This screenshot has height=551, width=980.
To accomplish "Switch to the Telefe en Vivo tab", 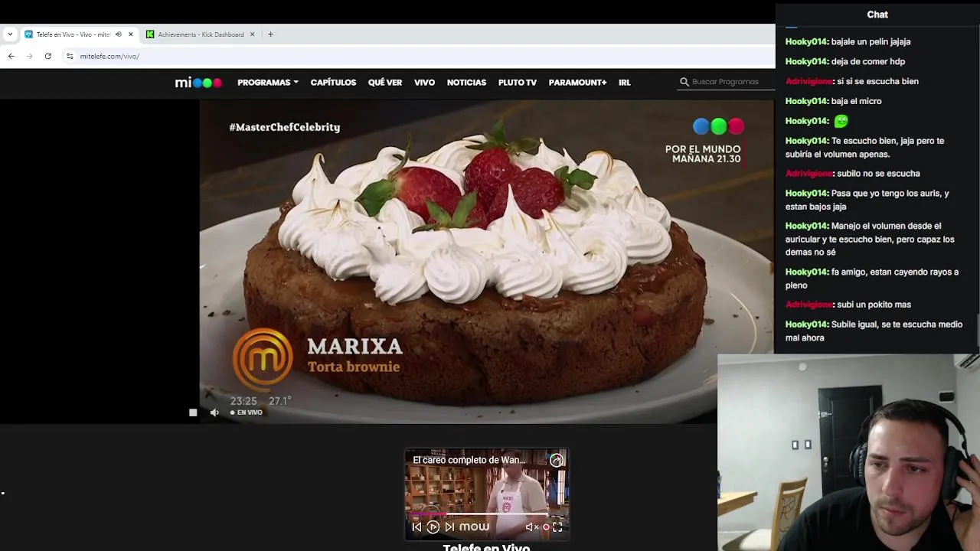I will [73, 34].
